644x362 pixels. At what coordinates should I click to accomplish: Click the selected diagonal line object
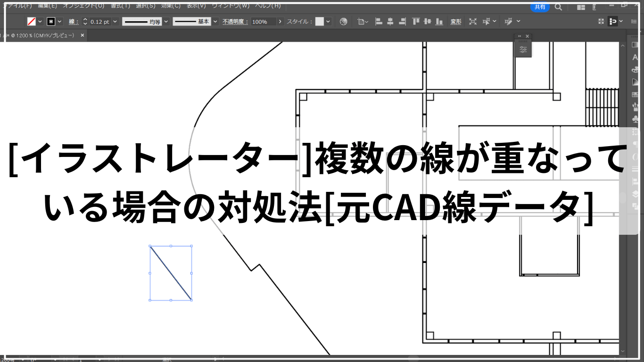click(x=171, y=273)
